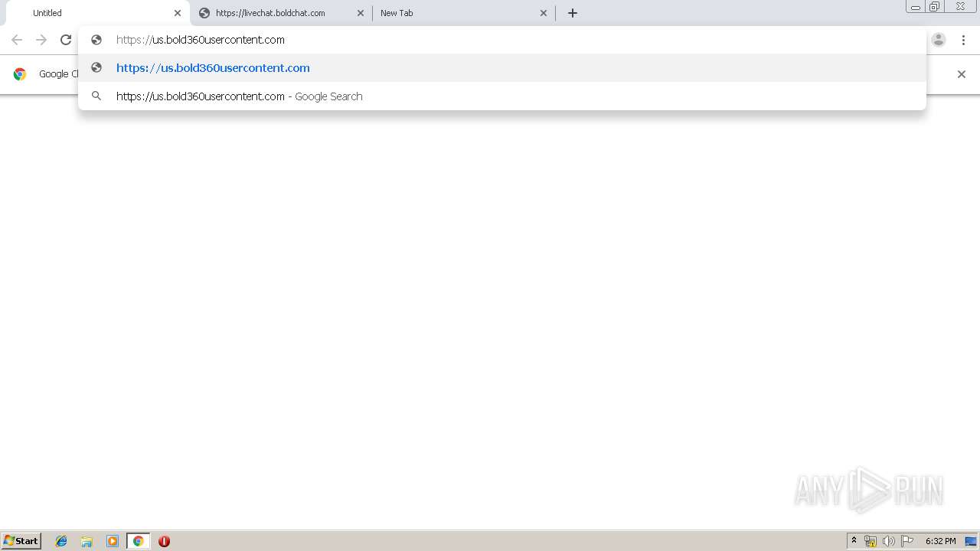The height and width of the screenshot is (551, 980).
Task: Open the clock showing 6:32 PM
Action: pos(940,541)
